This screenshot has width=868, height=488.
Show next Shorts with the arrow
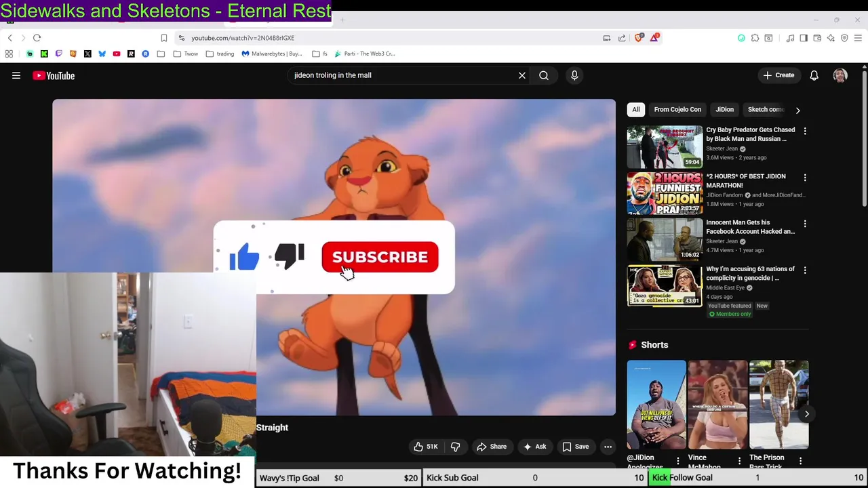(x=806, y=413)
